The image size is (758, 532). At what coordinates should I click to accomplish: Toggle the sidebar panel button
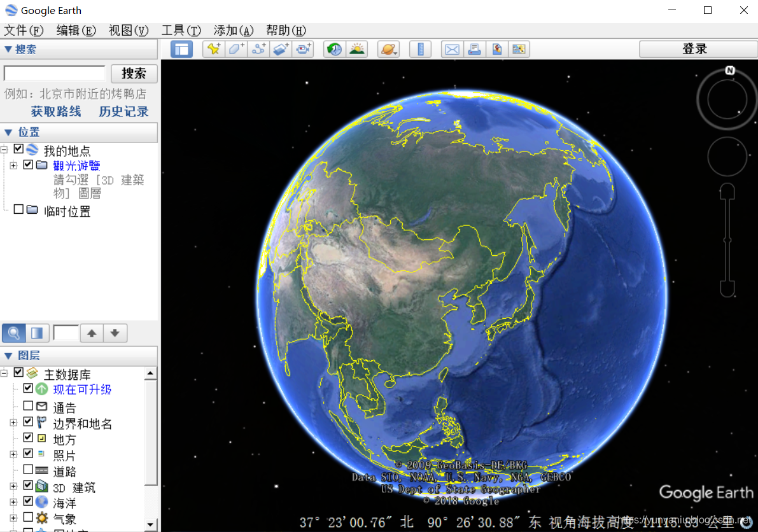182,49
